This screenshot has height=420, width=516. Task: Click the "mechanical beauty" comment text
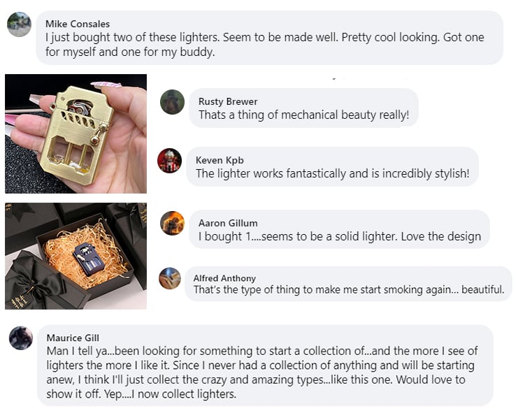[x=303, y=115]
